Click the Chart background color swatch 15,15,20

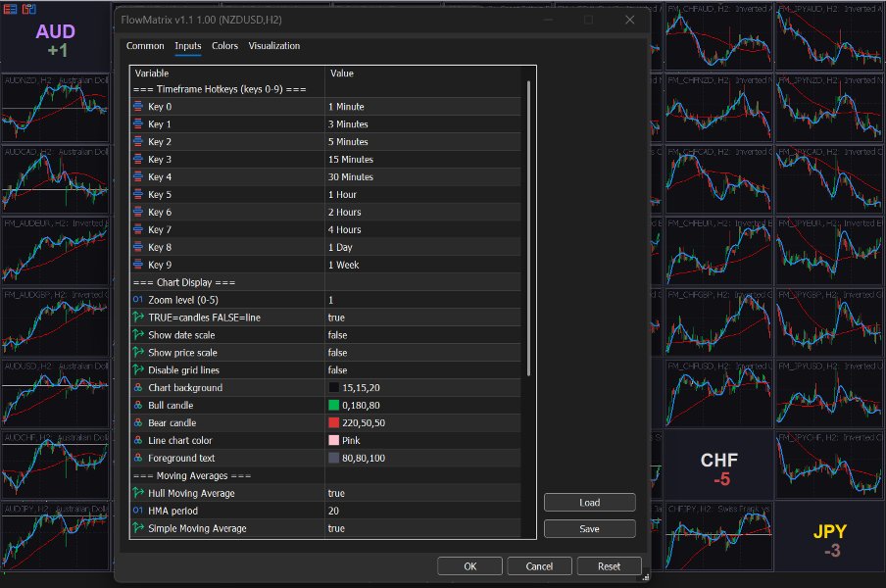click(334, 387)
